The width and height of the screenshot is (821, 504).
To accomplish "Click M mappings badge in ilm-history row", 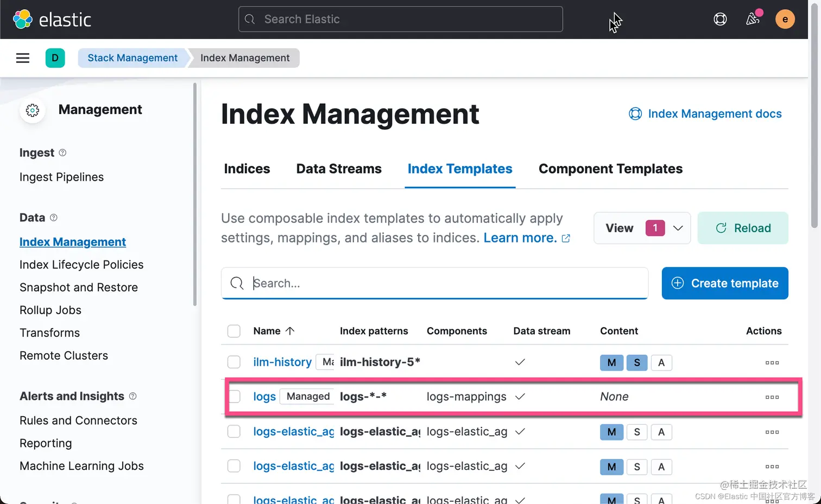I will tap(611, 363).
